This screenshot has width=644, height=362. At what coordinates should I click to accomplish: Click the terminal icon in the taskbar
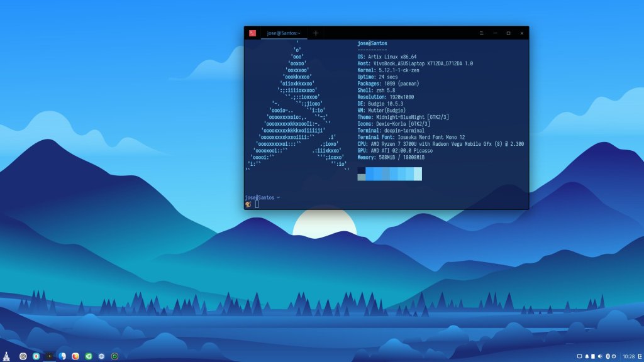[x=49, y=356]
